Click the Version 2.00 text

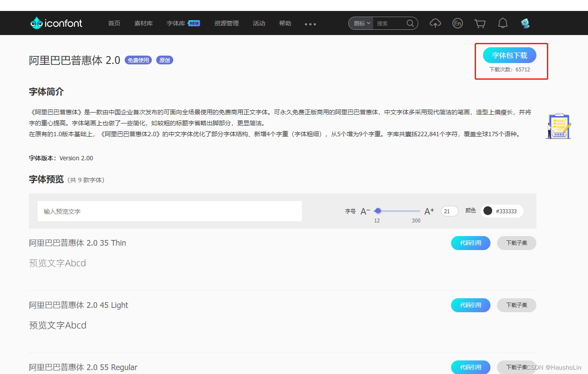[76, 158]
